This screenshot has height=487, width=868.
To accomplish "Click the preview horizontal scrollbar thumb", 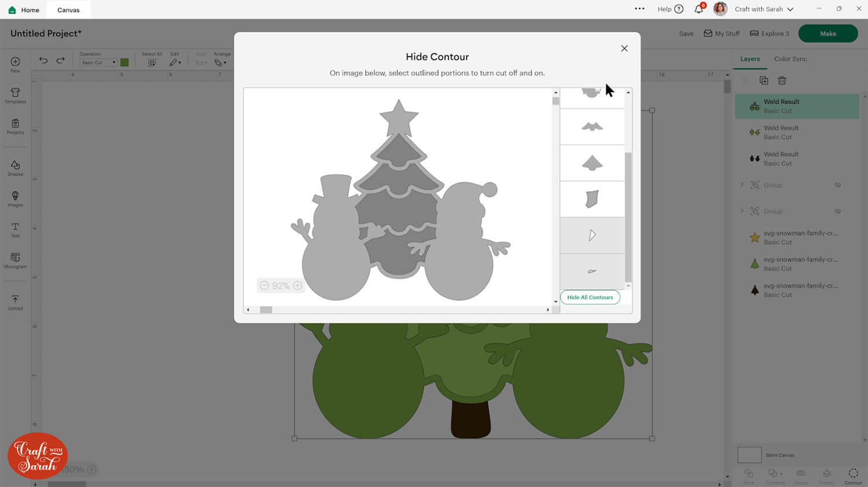I will [266, 310].
